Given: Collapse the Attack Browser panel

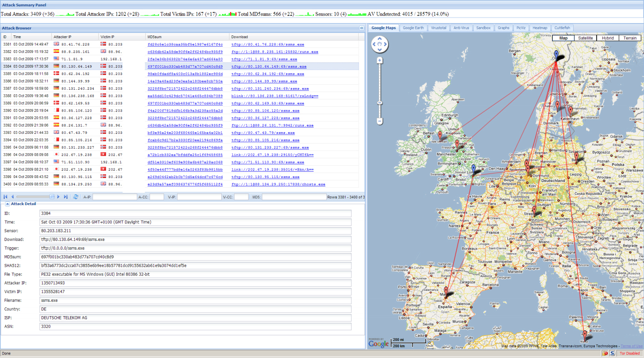Looking at the screenshot, I should click(361, 28).
